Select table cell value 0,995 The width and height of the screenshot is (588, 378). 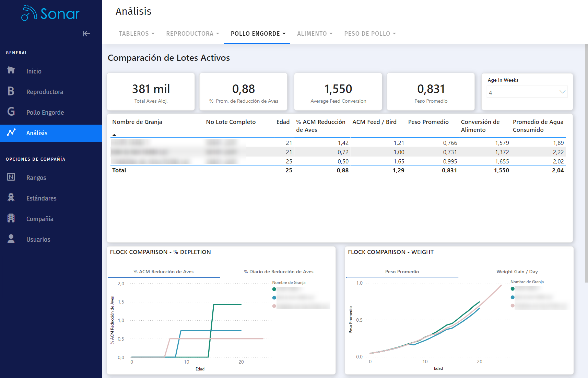tap(450, 161)
